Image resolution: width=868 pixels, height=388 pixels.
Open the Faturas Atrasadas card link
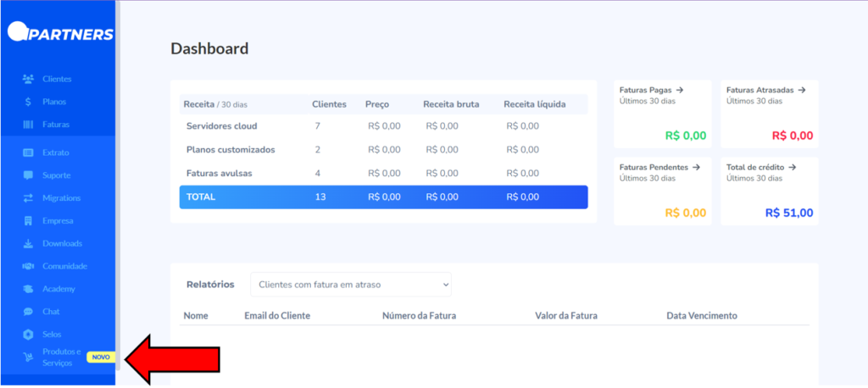tap(765, 90)
